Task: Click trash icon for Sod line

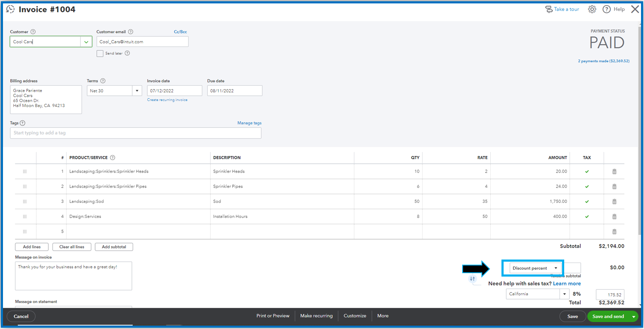Action: [x=614, y=202]
